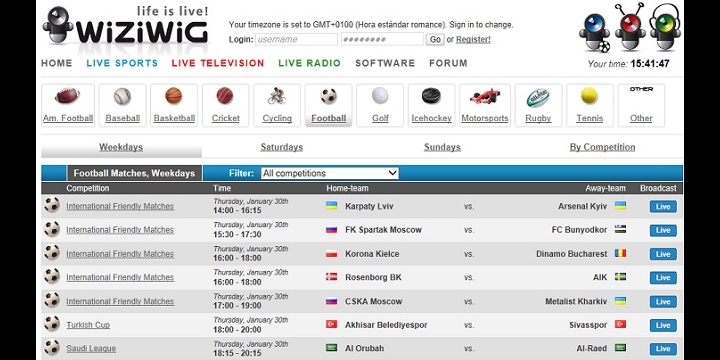The height and width of the screenshot is (360, 720).
Task: Click the Al-Raed team name
Action: tap(592, 349)
